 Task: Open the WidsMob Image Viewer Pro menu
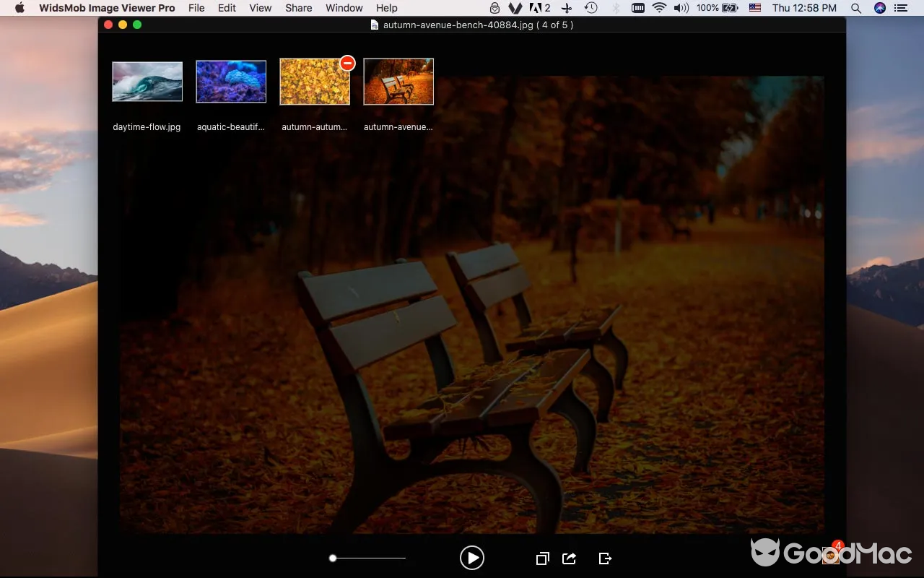click(x=107, y=8)
